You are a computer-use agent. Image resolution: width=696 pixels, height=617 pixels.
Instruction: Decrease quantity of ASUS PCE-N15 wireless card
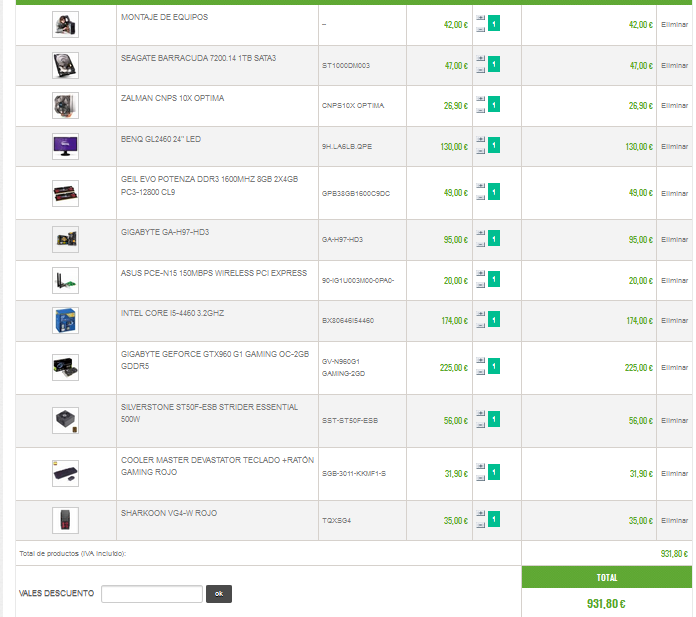click(480, 285)
